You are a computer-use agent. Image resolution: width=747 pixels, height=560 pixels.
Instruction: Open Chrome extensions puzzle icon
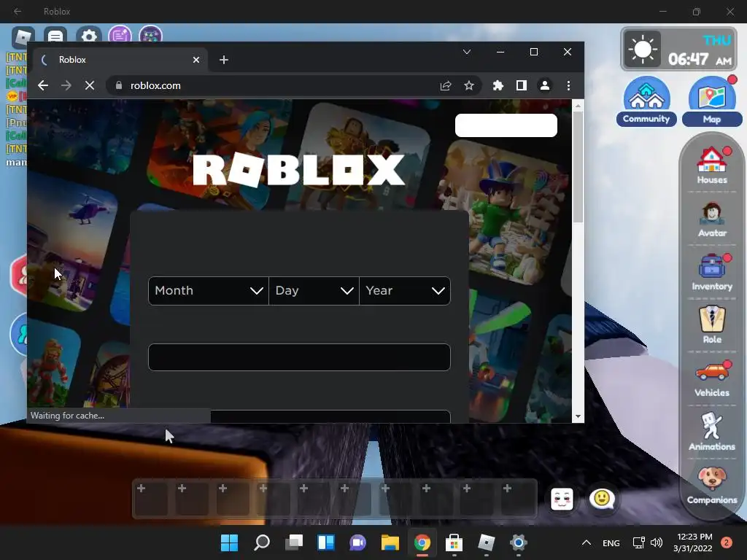click(498, 86)
